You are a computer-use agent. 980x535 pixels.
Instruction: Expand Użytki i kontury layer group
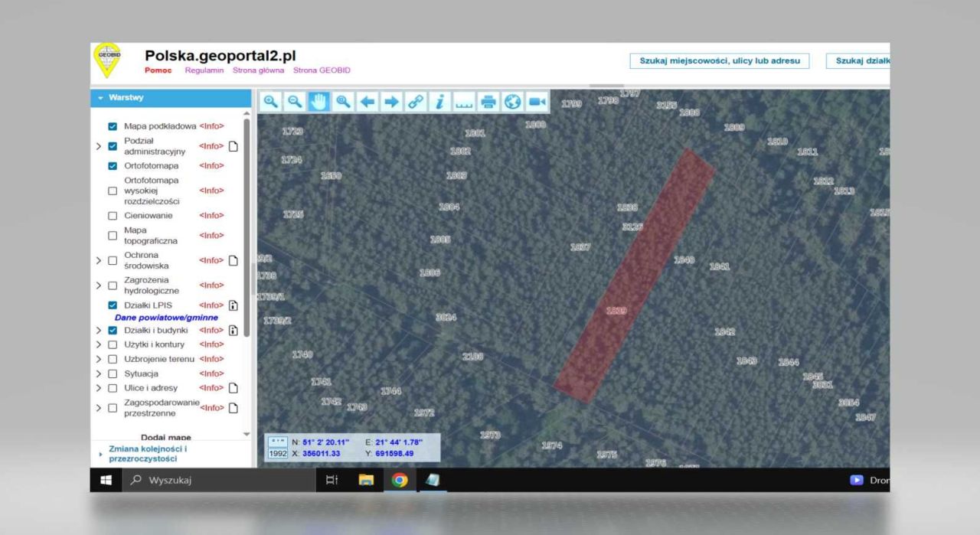point(99,344)
